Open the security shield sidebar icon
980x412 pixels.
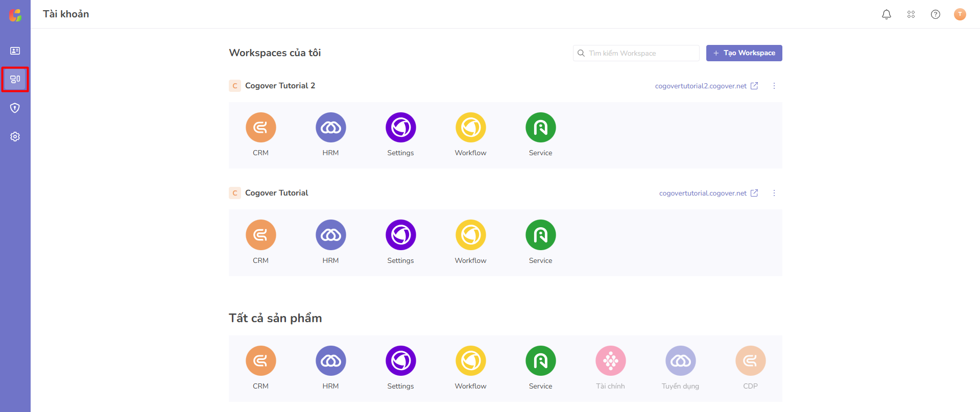(x=15, y=108)
